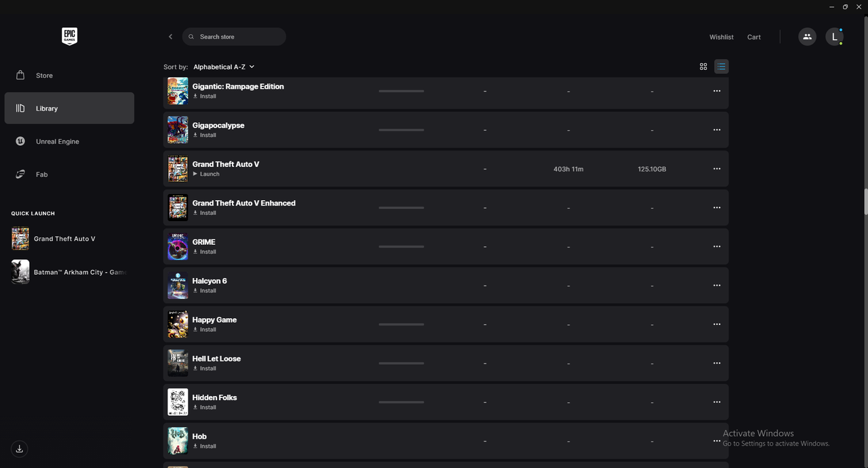Go back with the back arrow

pos(170,37)
